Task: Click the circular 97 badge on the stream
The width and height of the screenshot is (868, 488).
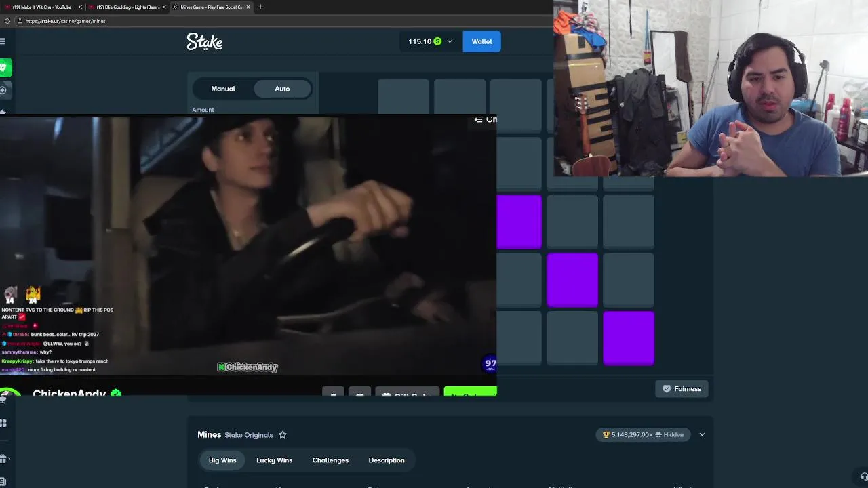Action: coord(490,364)
